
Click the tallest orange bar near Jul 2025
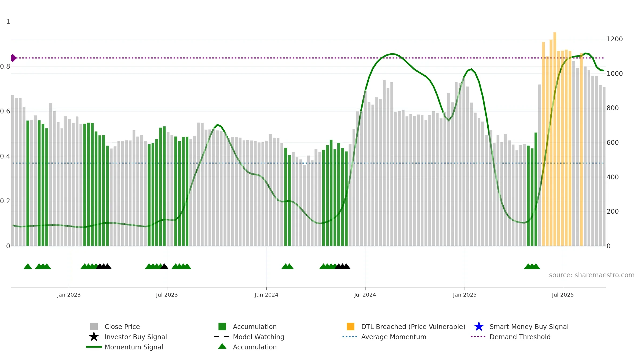pyautogui.click(x=555, y=139)
